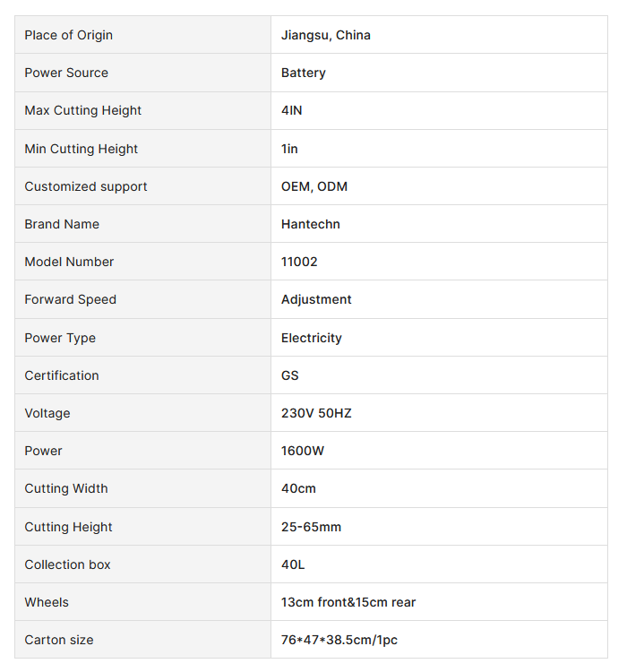Click the Brand Name label
This screenshot has height=672, width=627.
62,224
